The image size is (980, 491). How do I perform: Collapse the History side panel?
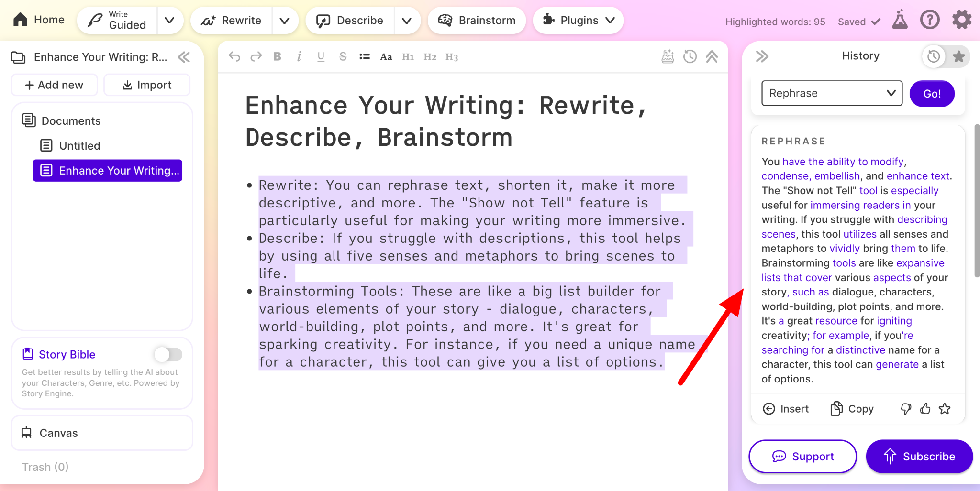pyautogui.click(x=762, y=56)
